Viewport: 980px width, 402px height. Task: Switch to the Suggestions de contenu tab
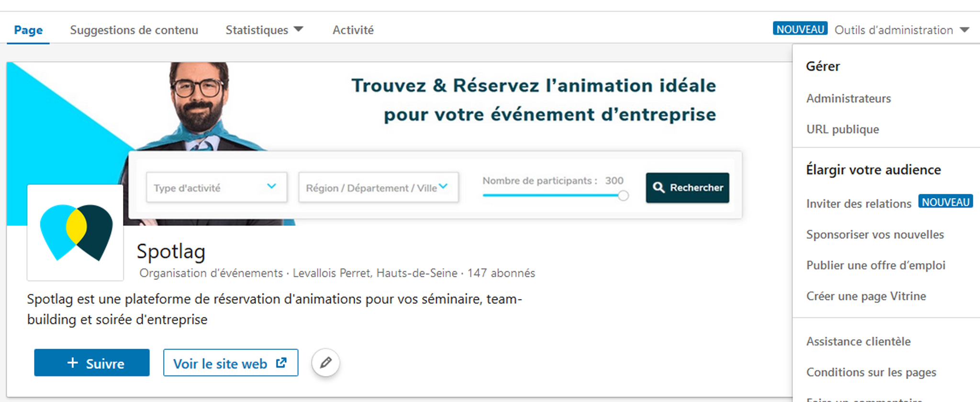click(134, 30)
